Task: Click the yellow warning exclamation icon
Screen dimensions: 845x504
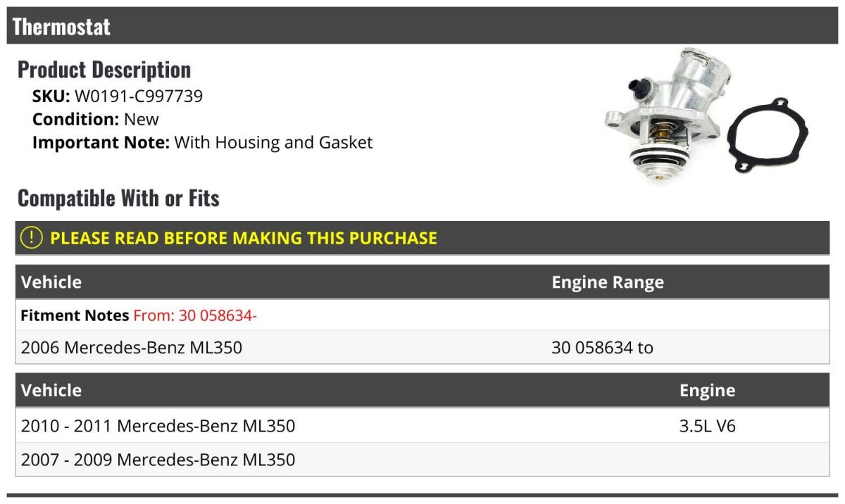Action: (32, 238)
